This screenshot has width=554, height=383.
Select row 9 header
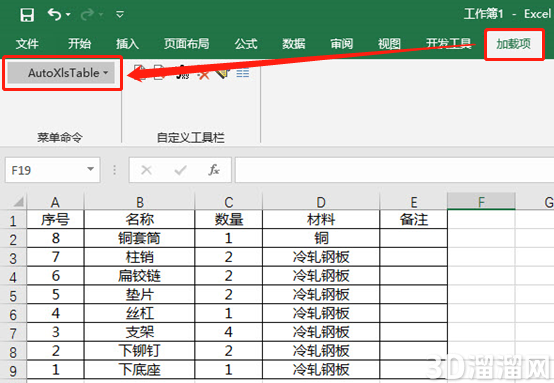(x=13, y=370)
